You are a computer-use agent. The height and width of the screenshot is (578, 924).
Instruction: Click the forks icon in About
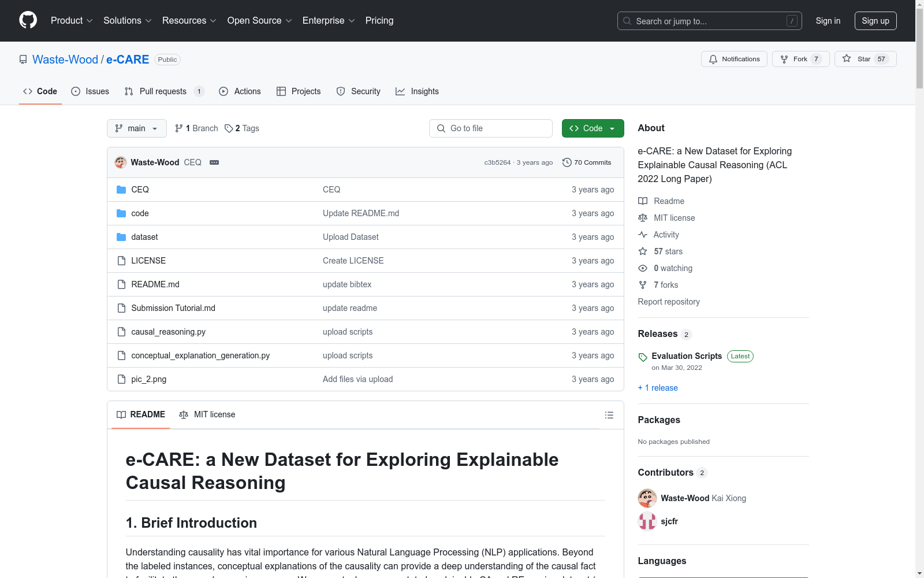coord(643,285)
